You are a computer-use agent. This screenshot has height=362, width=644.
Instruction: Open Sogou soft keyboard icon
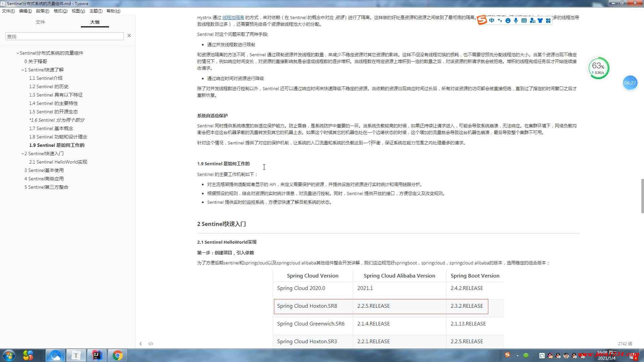(x=524, y=20)
